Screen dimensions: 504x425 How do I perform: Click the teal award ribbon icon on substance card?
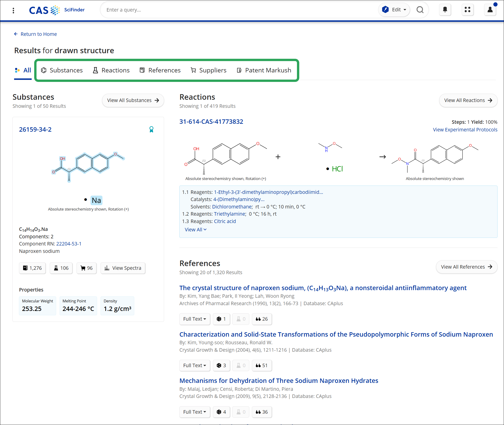(151, 129)
